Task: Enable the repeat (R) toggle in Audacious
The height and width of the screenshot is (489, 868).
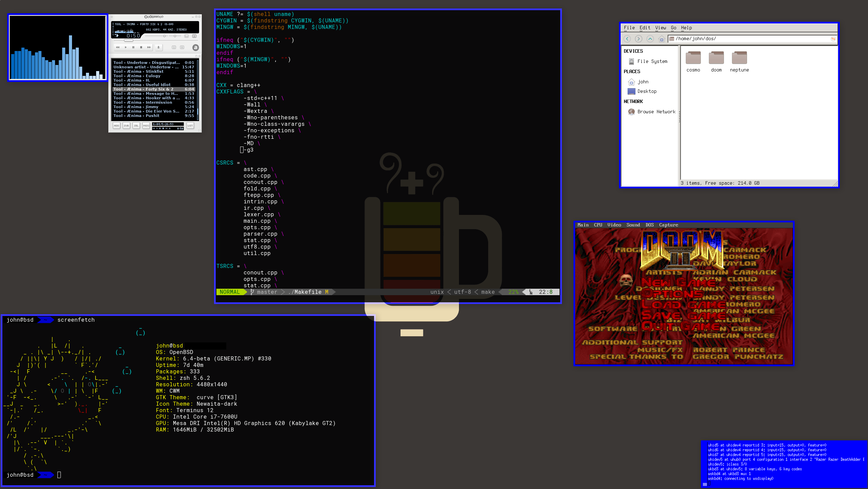Action: pos(183,47)
